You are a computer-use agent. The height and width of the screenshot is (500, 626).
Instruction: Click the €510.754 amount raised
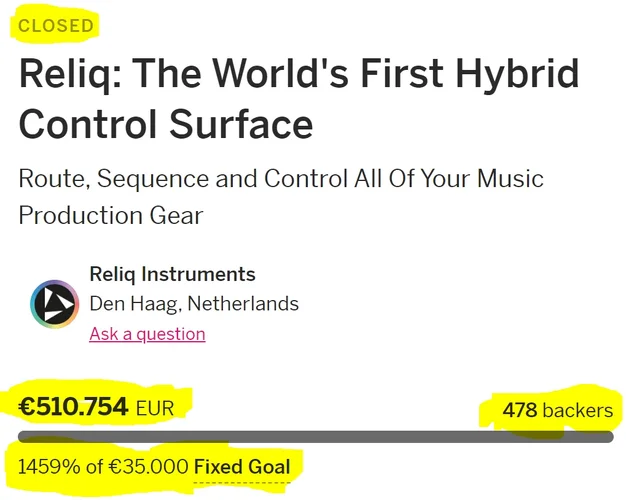pos(74,406)
